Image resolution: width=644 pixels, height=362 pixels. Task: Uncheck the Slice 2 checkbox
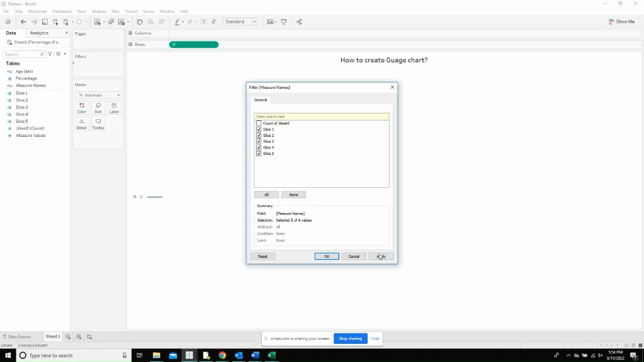coord(259,136)
